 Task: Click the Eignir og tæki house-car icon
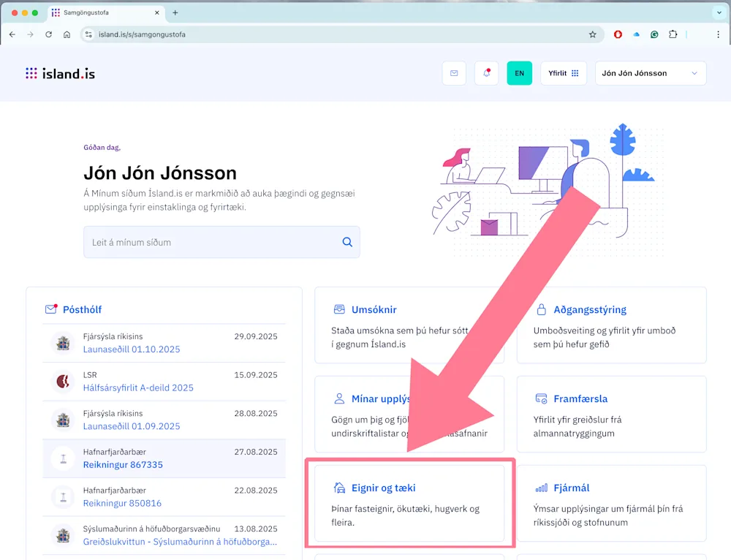click(339, 488)
